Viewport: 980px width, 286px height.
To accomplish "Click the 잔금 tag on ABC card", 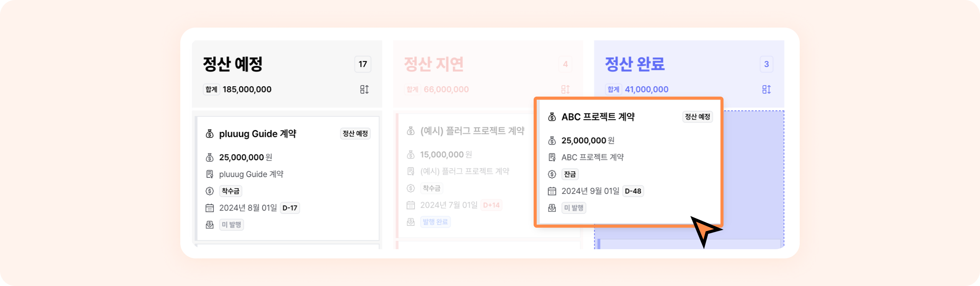I will 570,174.
